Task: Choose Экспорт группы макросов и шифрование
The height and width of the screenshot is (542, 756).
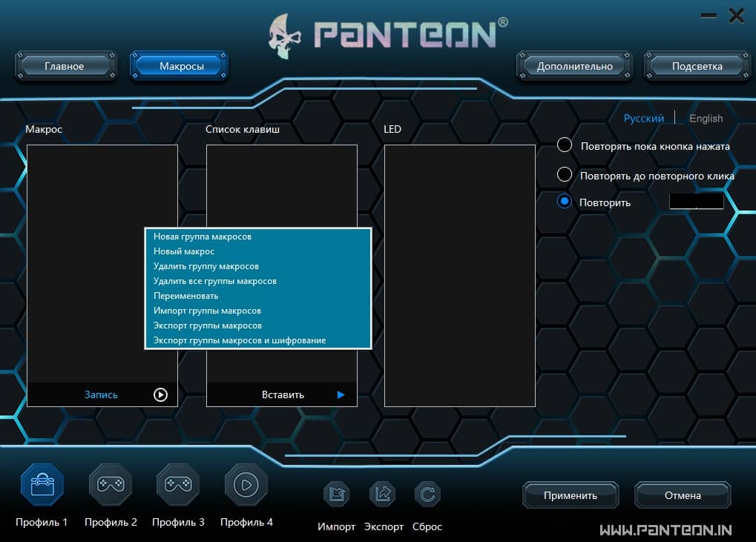Action: (258, 340)
